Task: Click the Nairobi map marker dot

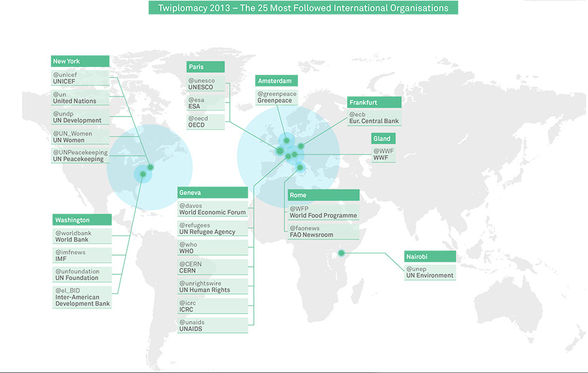Action: [342, 253]
